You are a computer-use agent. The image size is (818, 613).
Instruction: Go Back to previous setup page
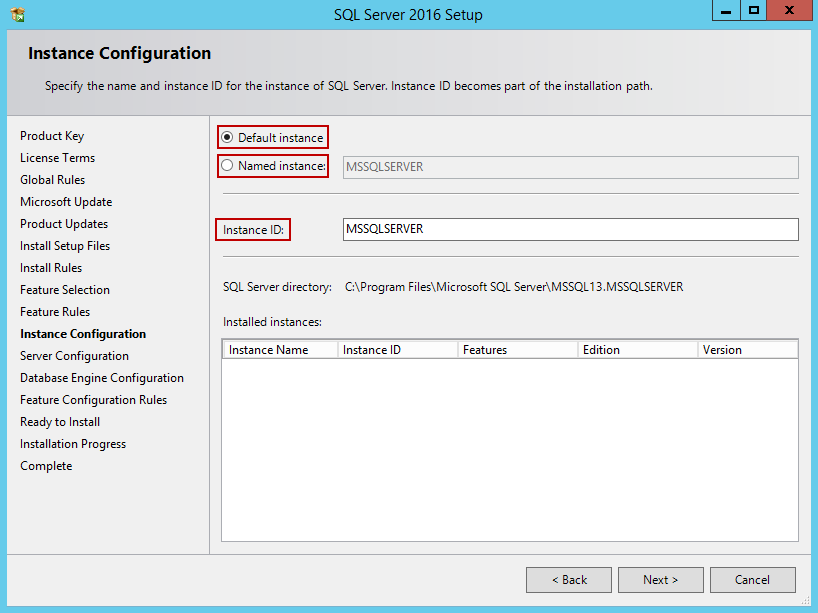pos(569,580)
